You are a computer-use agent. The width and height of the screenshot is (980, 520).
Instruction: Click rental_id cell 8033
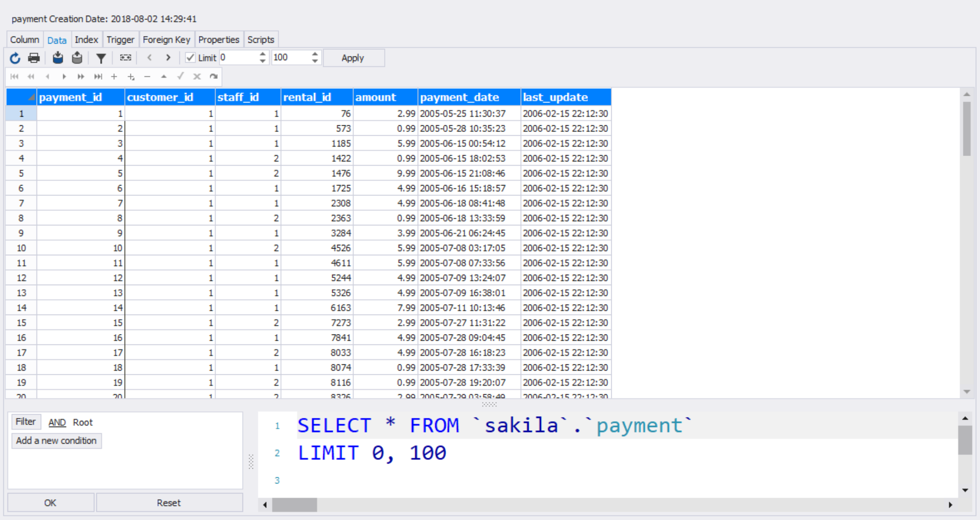coord(317,353)
